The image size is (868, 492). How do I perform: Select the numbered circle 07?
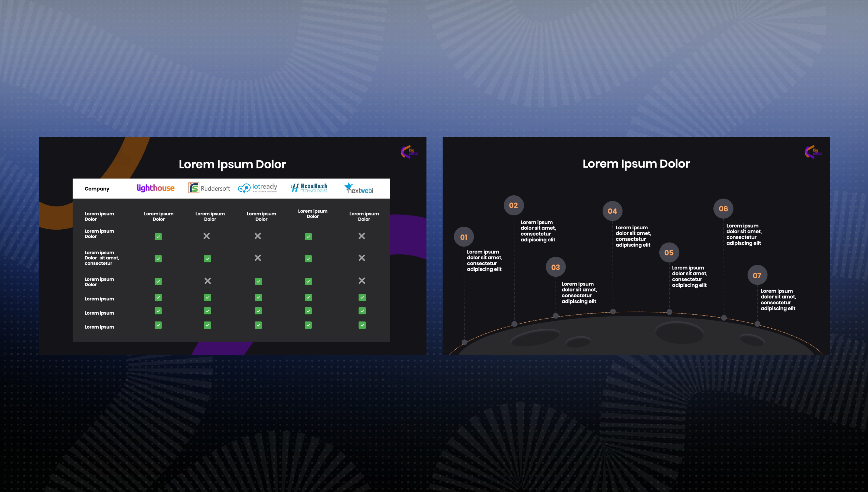tap(757, 275)
